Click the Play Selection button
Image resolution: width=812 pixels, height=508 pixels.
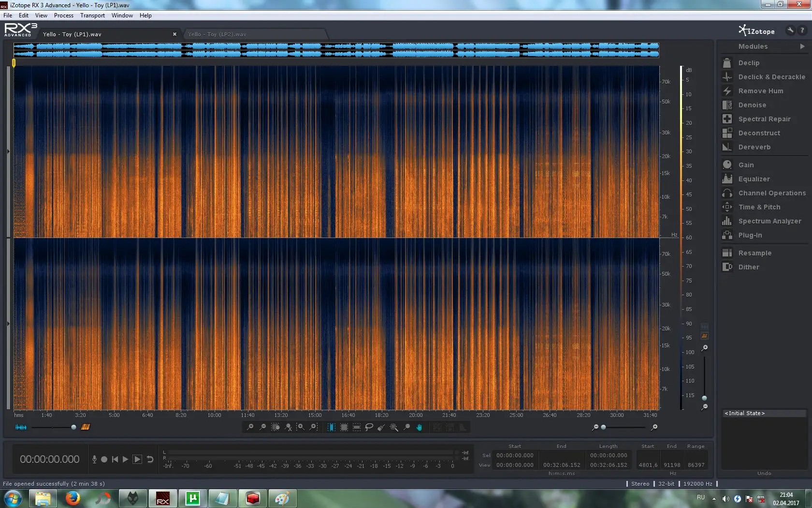pos(137,459)
